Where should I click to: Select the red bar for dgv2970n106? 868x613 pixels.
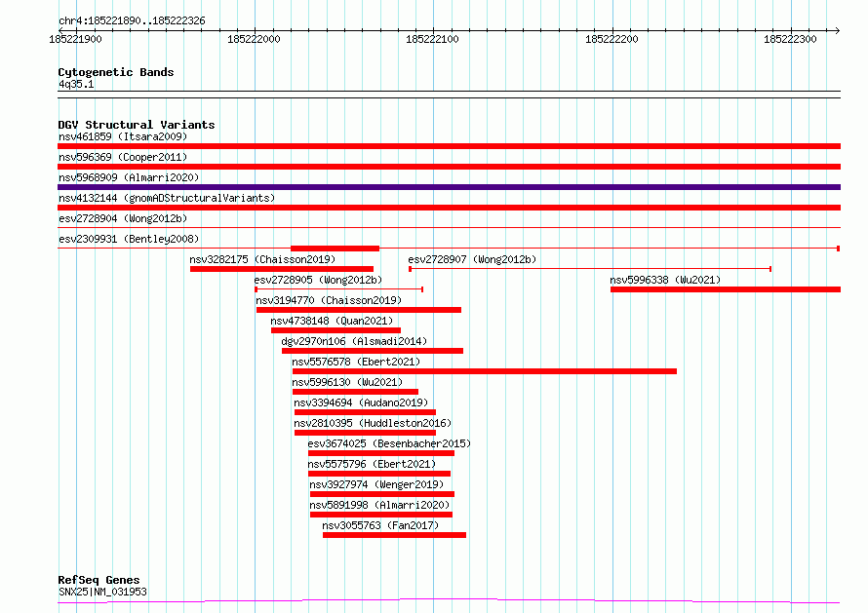(373, 351)
